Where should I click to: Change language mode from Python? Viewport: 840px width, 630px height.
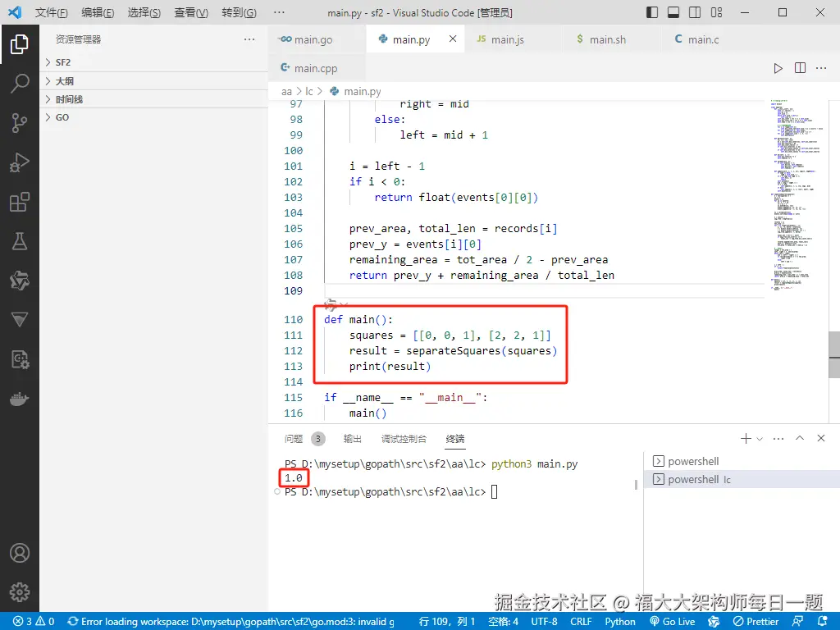pos(620,622)
